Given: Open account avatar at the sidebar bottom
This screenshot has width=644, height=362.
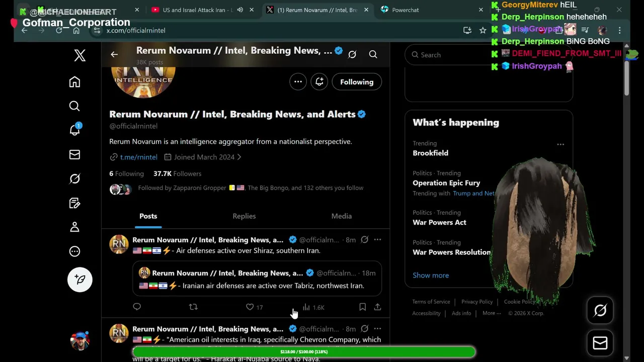Looking at the screenshot, I should click(x=80, y=340).
